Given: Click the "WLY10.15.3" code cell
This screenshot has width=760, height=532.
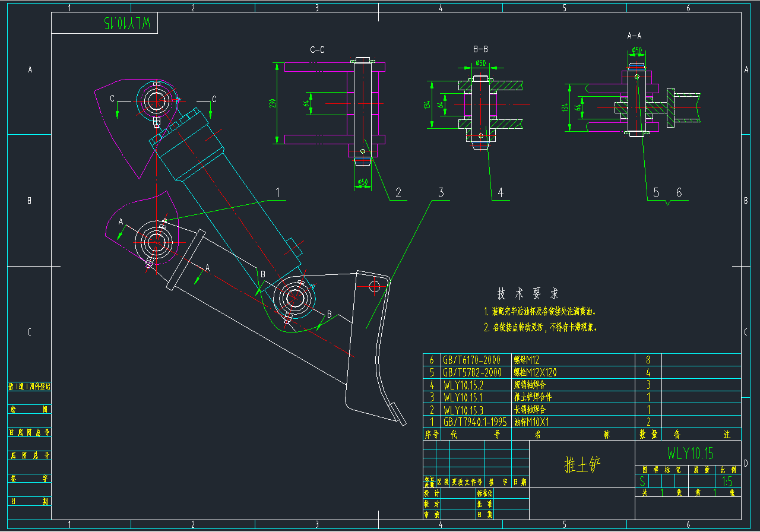Looking at the screenshot, I should click(463, 410).
